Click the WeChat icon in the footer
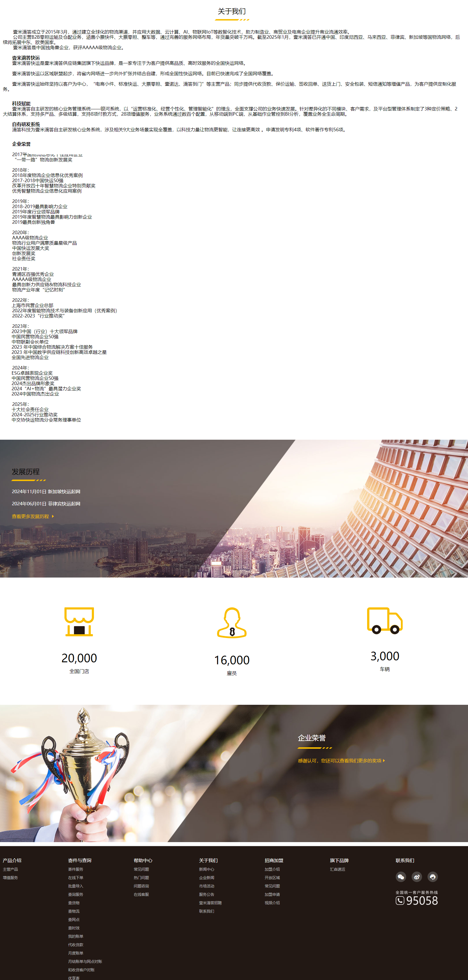The height and width of the screenshot is (980, 468). (x=401, y=877)
